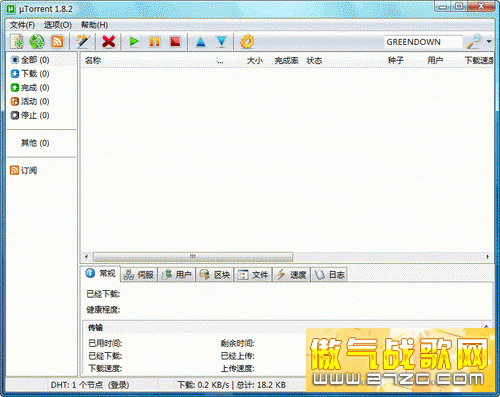Click the Create New Torrent wand icon
Viewport: 500px width, 397px height.
point(83,42)
